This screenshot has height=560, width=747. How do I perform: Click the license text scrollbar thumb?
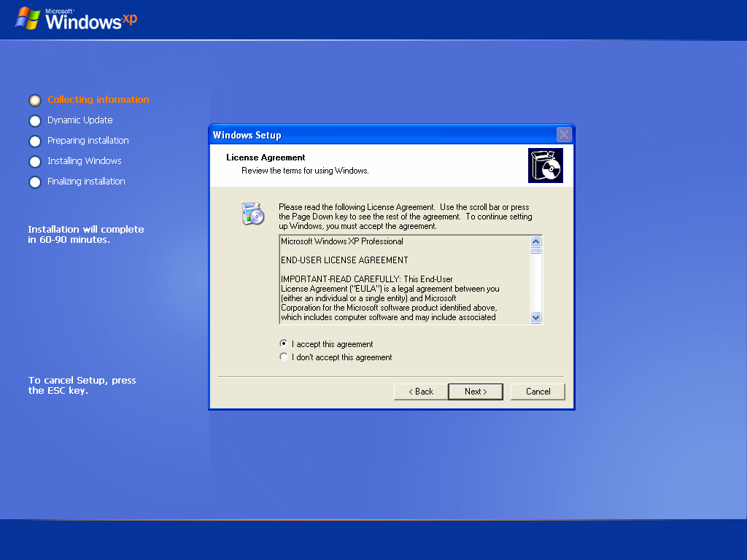(536, 251)
